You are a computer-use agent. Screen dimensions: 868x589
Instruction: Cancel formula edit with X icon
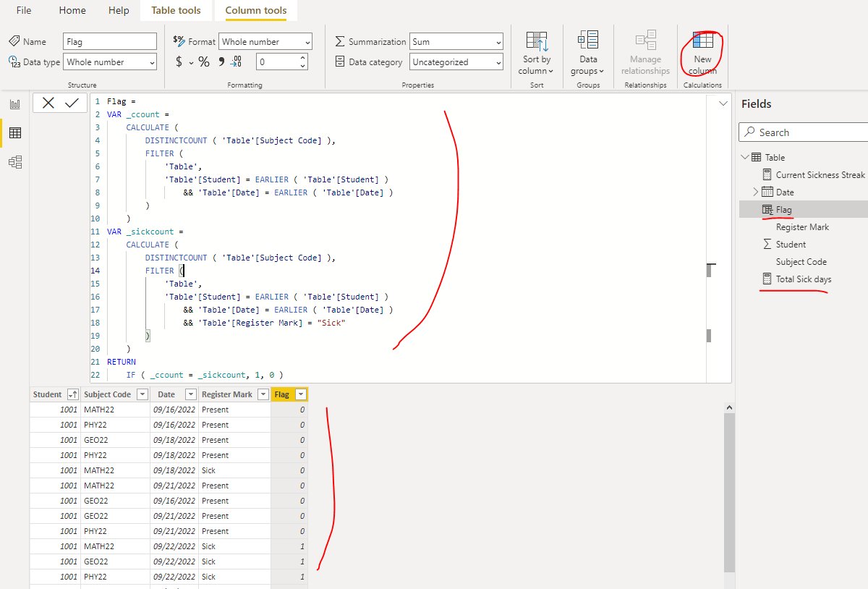point(48,103)
